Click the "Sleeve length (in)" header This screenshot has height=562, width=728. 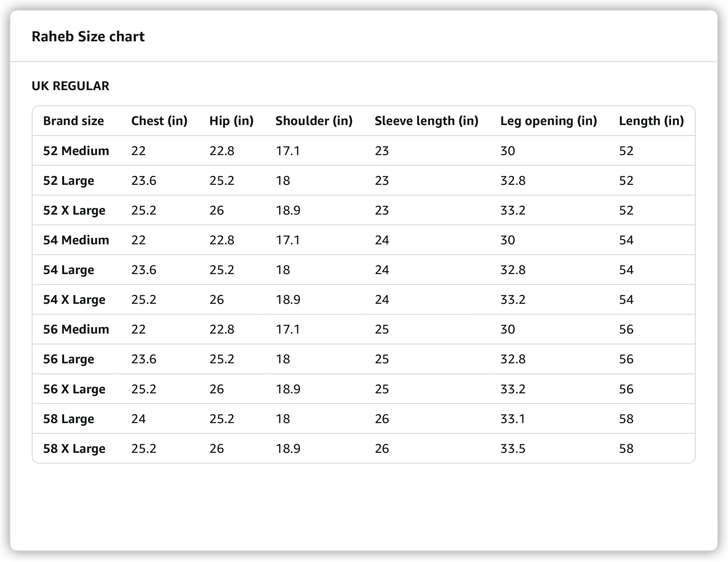(426, 121)
